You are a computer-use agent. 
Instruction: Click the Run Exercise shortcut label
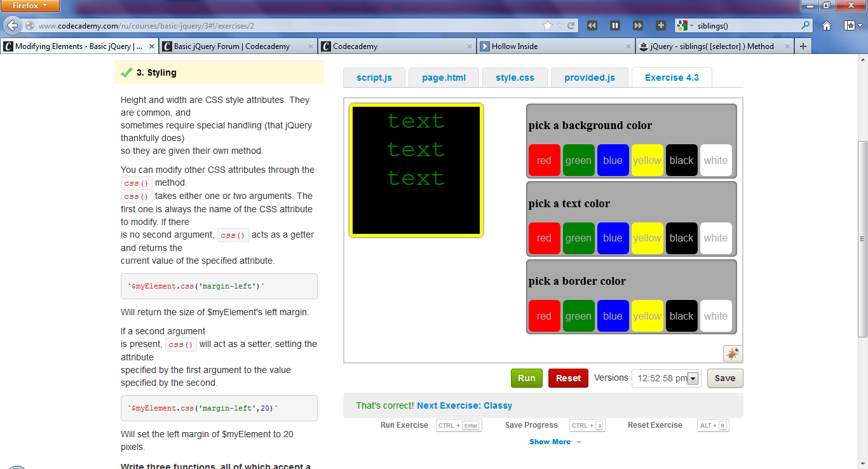404,425
